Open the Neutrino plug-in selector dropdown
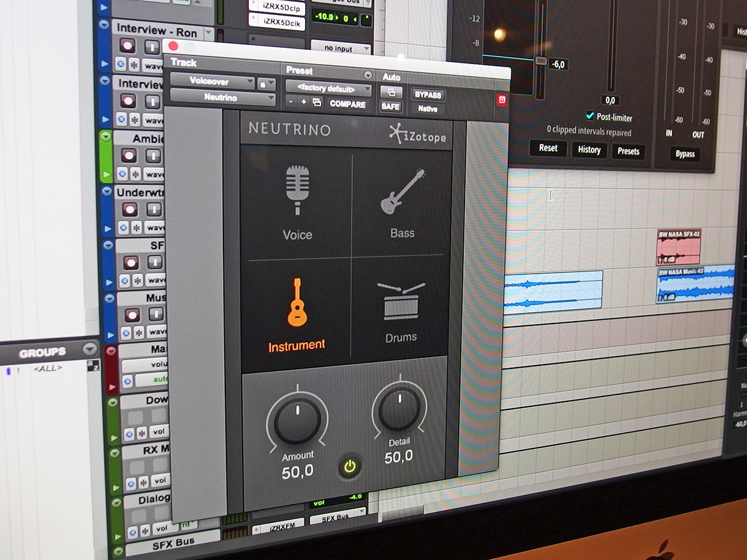747x560 pixels. click(222, 97)
